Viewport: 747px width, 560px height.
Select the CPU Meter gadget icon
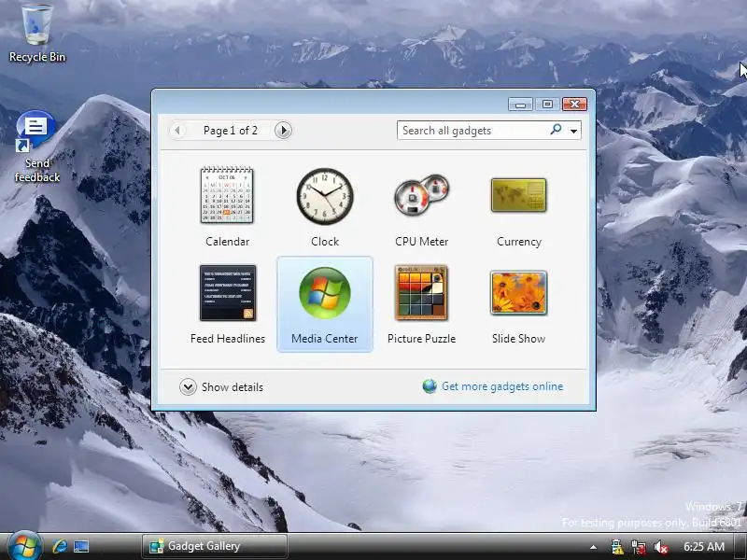pyautogui.click(x=422, y=194)
